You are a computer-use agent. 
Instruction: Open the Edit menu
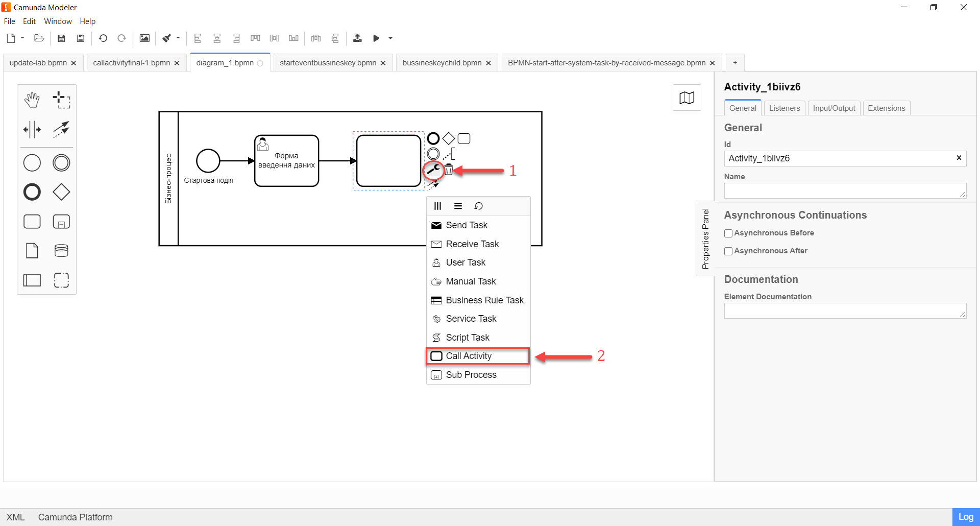click(x=29, y=21)
